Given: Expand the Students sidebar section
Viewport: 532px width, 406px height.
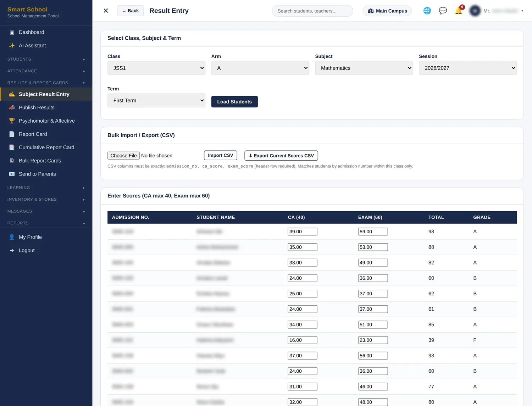Looking at the screenshot, I should coord(46,59).
